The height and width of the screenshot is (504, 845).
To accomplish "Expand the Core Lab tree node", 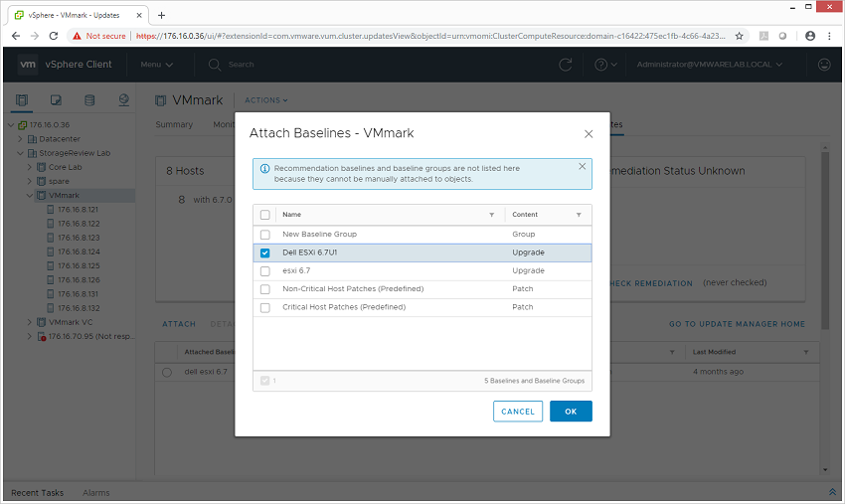I will 29,167.
